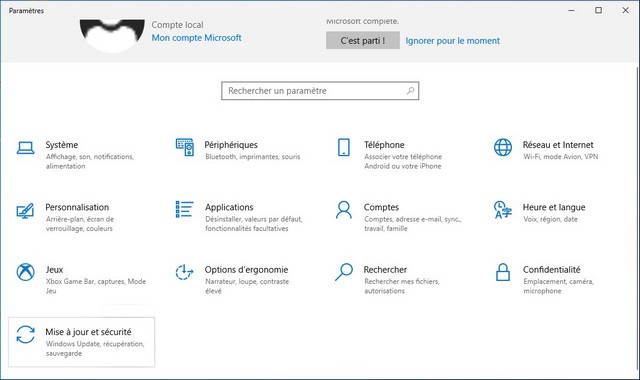The image size is (640, 380).
Task: Click the 'Affichage, son, notifications, alimentation' description
Action: coord(90,161)
